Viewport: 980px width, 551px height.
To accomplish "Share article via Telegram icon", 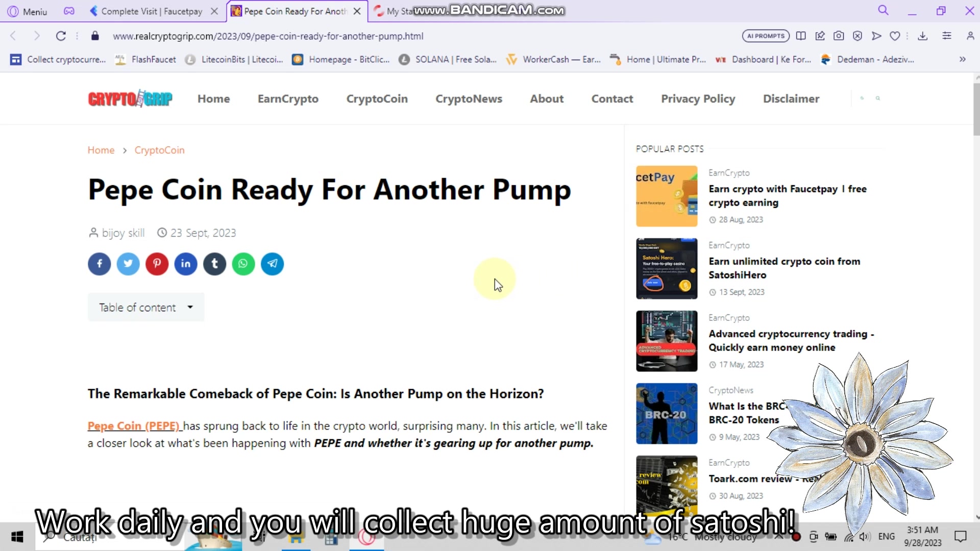I will click(273, 264).
